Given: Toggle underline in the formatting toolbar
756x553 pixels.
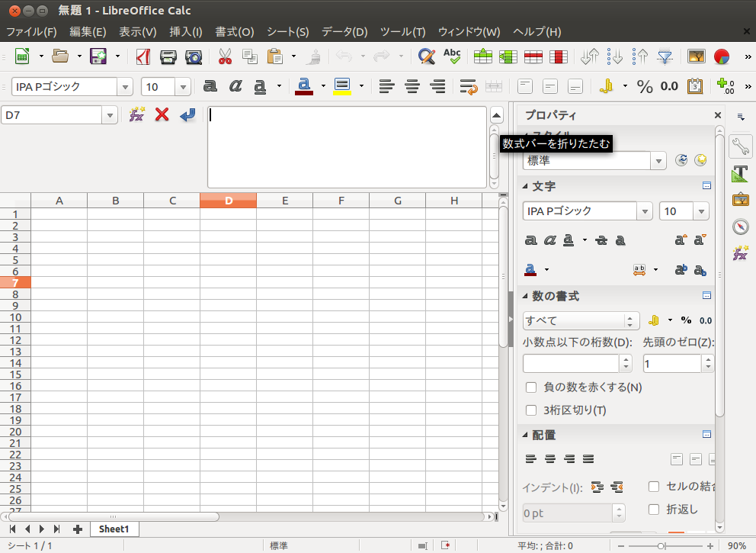Looking at the screenshot, I should tap(260, 87).
